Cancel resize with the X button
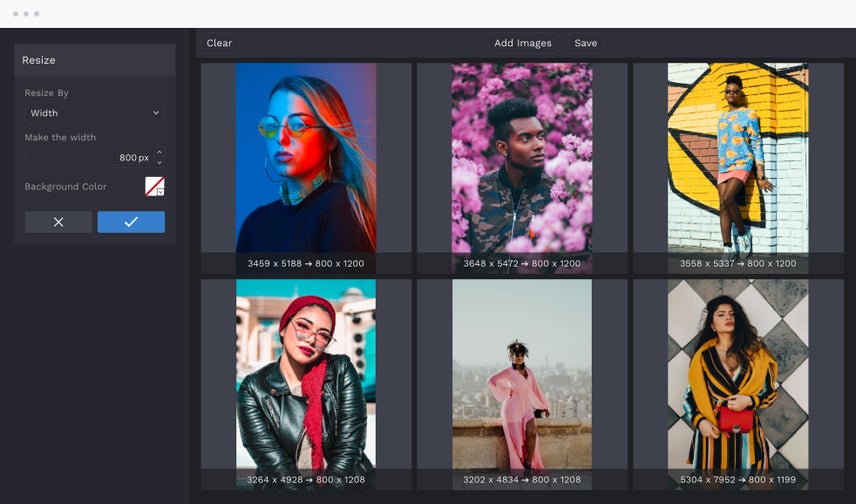The width and height of the screenshot is (856, 504). [58, 222]
